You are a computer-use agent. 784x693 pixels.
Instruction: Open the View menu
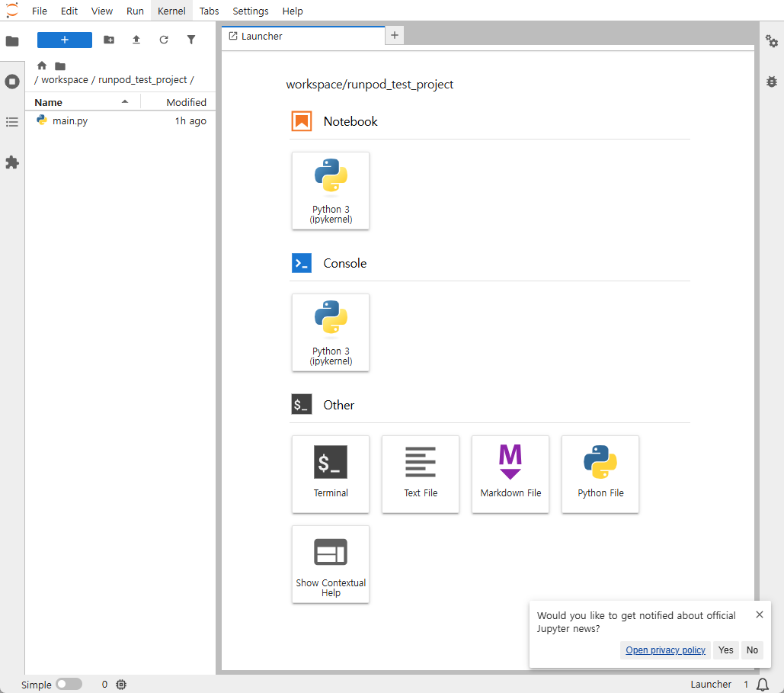[x=101, y=11]
